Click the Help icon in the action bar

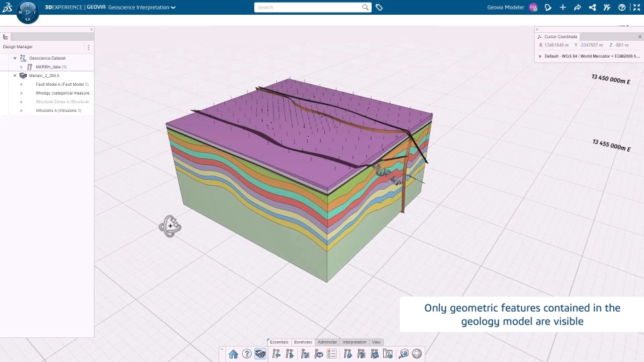(x=247, y=354)
